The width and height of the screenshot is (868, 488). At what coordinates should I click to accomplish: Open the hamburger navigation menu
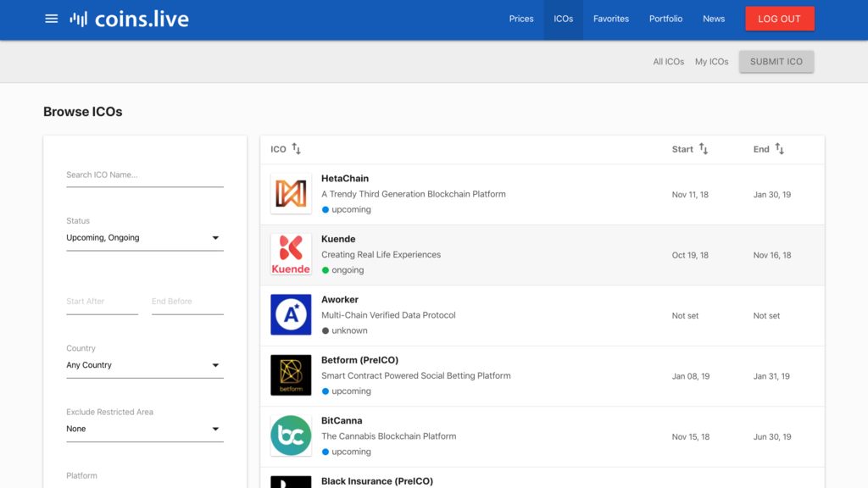52,19
